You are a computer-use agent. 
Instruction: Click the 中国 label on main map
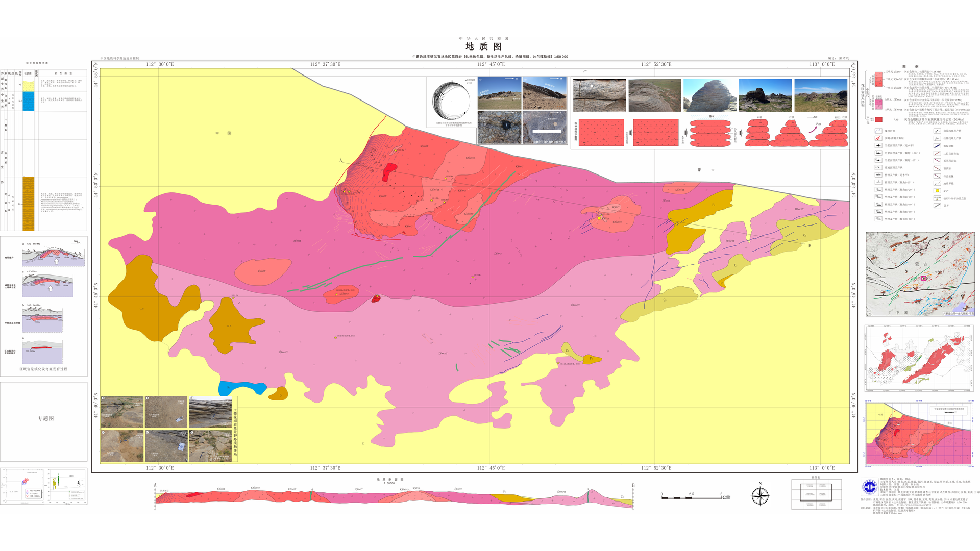tap(223, 133)
